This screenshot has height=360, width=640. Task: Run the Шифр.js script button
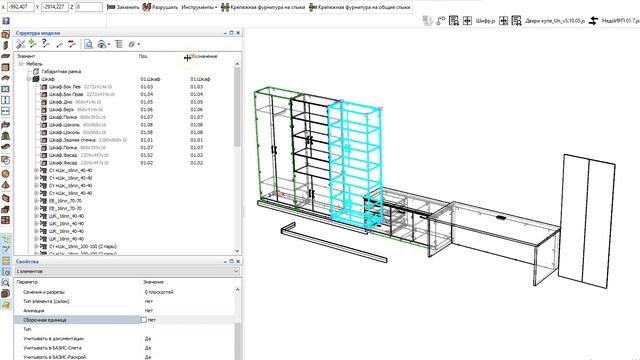pyautogui.click(x=486, y=21)
